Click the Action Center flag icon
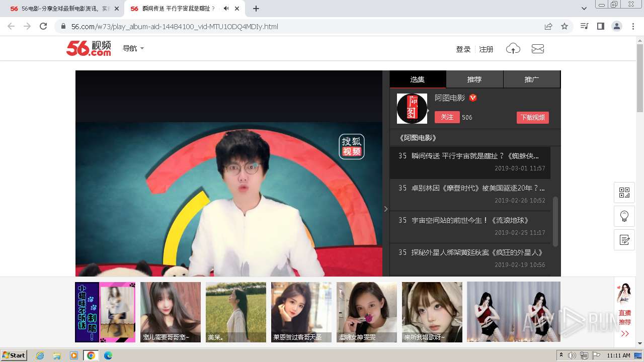The height and width of the screenshot is (362, 644). coord(597,355)
